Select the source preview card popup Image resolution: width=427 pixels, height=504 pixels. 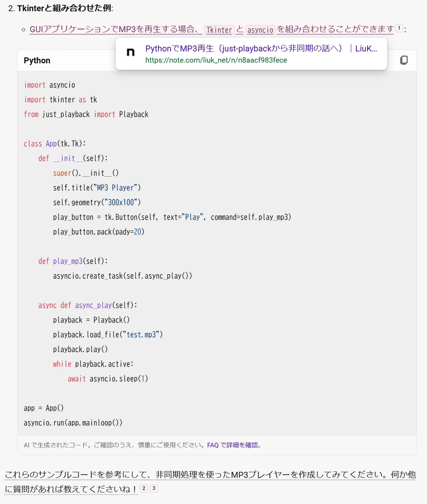coord(251,54)
